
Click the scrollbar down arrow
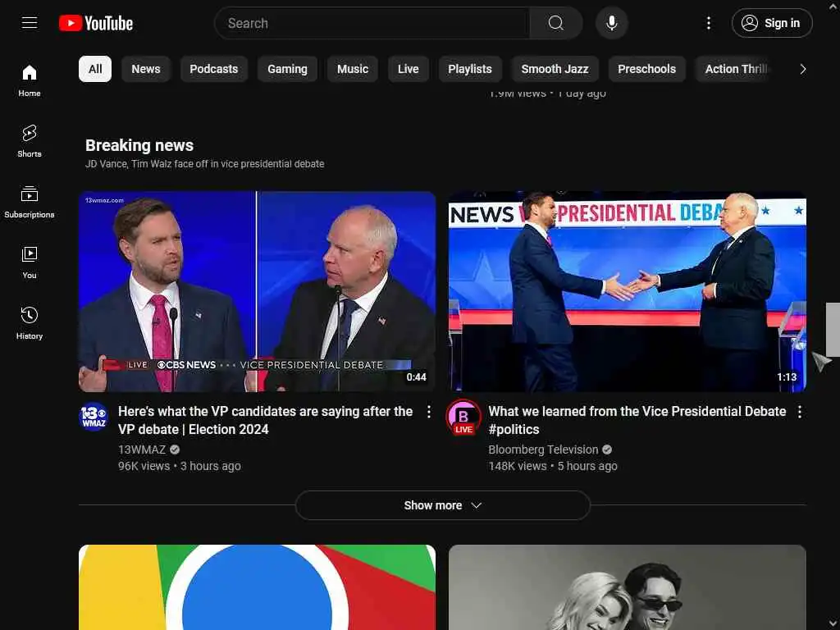pos(833,623)
